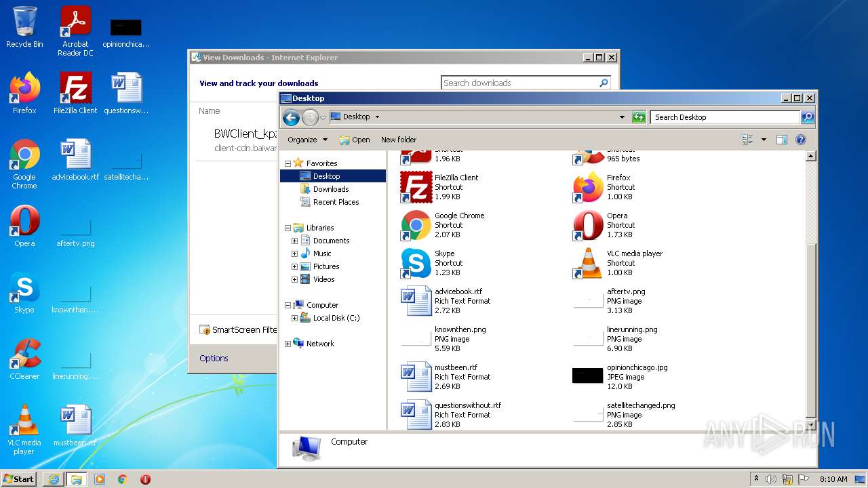
Task: Click the Change your view icon
Action: pos(747,140)
